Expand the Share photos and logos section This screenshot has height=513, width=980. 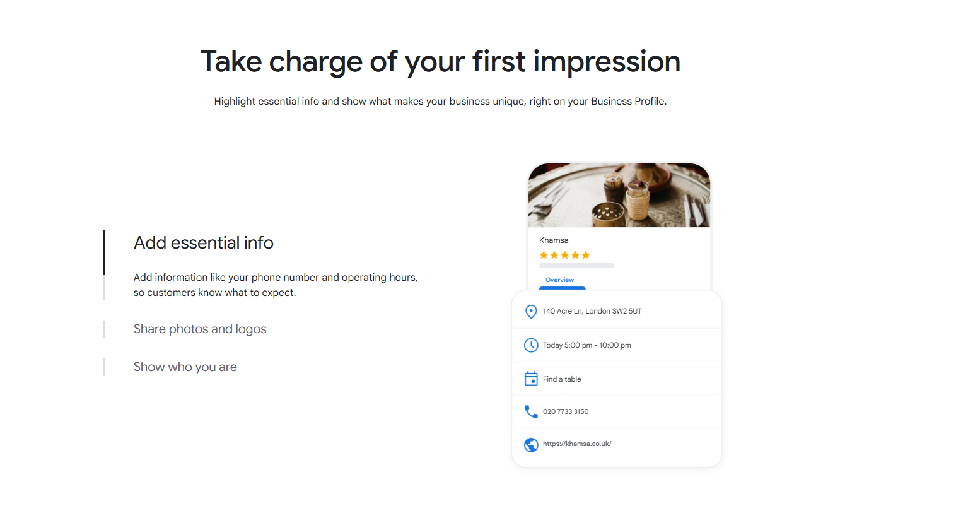point(200,329)
